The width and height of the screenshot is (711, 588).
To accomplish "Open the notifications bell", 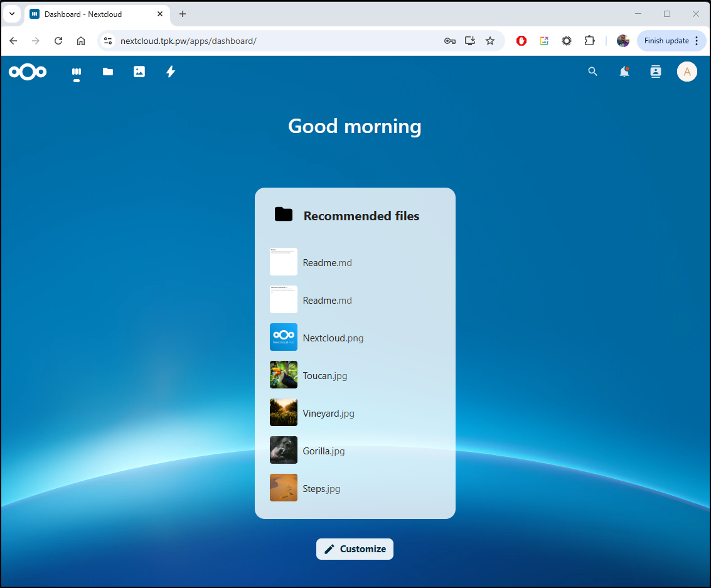I will click(x=624, y=72).
